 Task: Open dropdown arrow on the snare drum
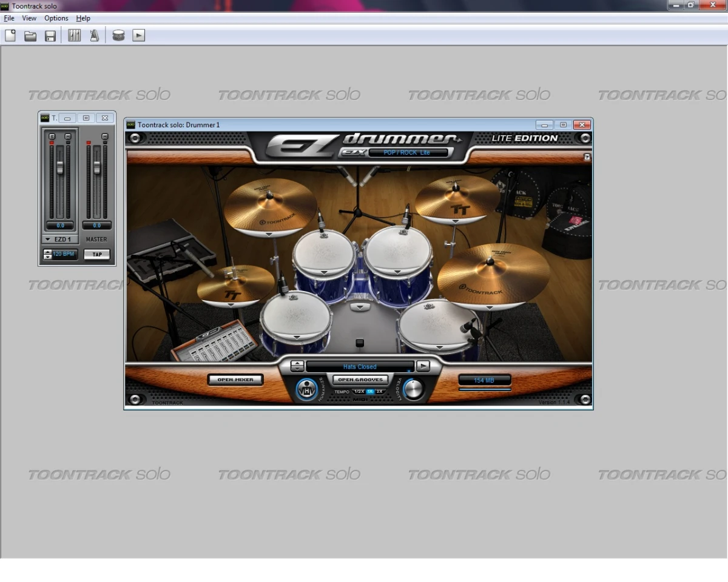pyautogui.click(x=297, y=337)
